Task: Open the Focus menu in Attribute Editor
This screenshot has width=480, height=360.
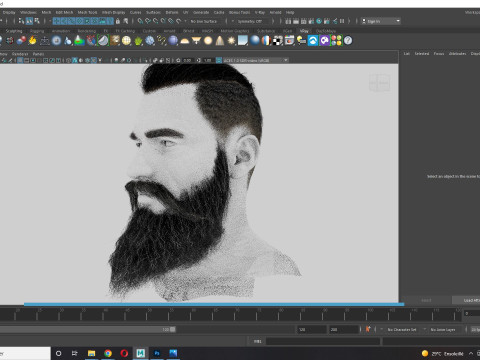Action: click(439, 53)
